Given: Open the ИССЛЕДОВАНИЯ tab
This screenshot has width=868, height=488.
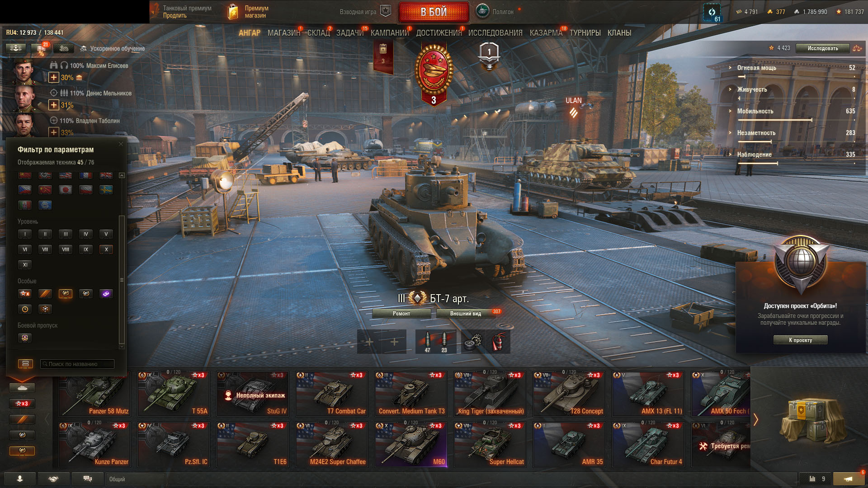Looking at the screenshot, I should [x=495, y=33].
